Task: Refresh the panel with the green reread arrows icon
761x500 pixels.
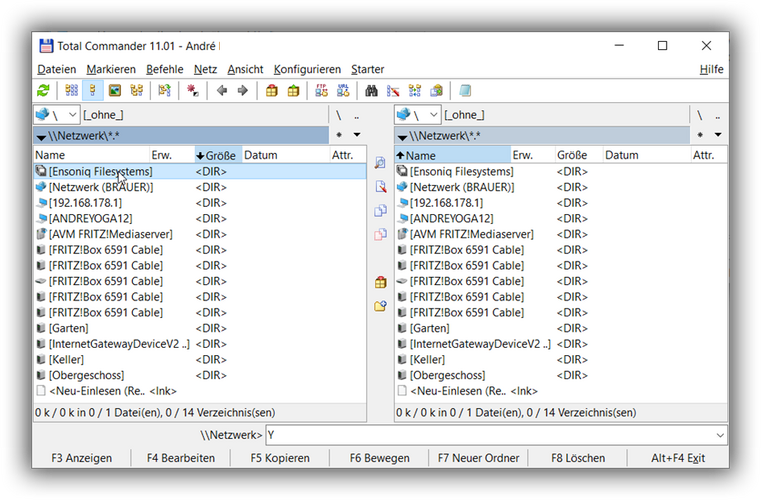Action: (43, 91)
